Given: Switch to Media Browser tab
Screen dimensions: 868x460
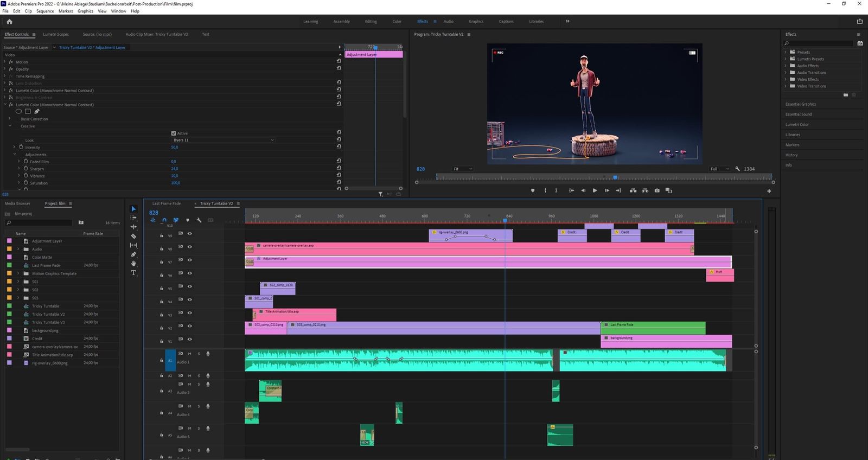Looking at the screenshot, I should coord(17,203).
